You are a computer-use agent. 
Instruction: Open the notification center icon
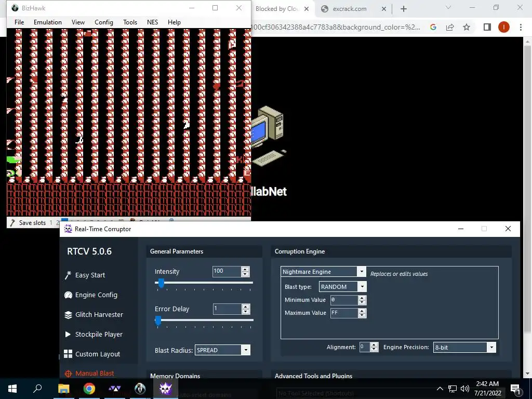pos(515,389)
